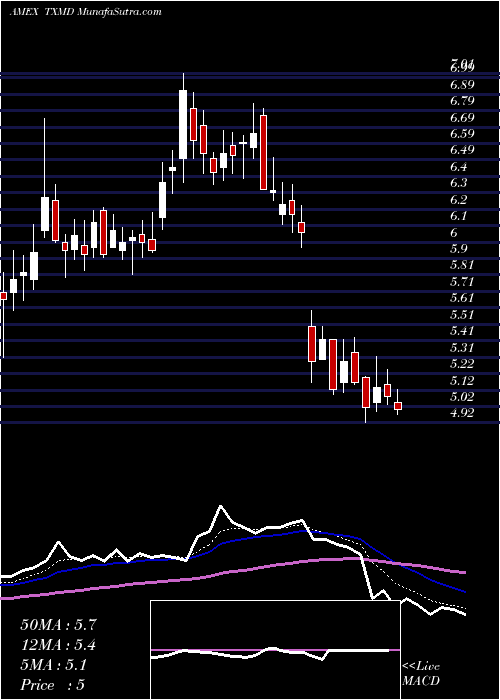Click the 6.4 price axis label

tap(458, 167)
